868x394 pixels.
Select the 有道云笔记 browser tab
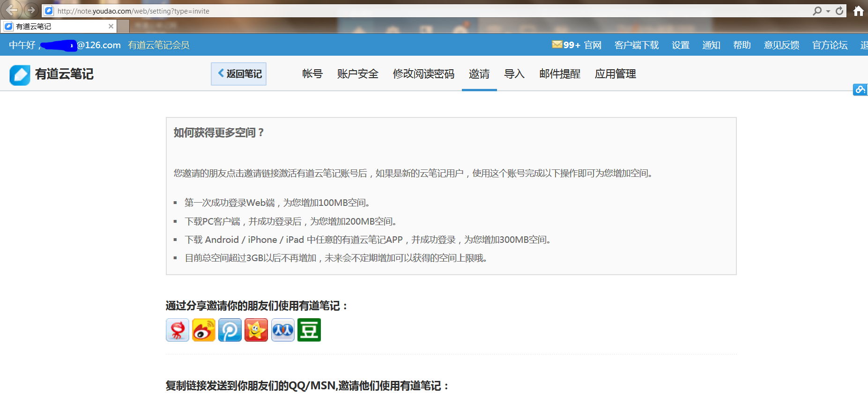pyautogui.click(x=59, y=26)
